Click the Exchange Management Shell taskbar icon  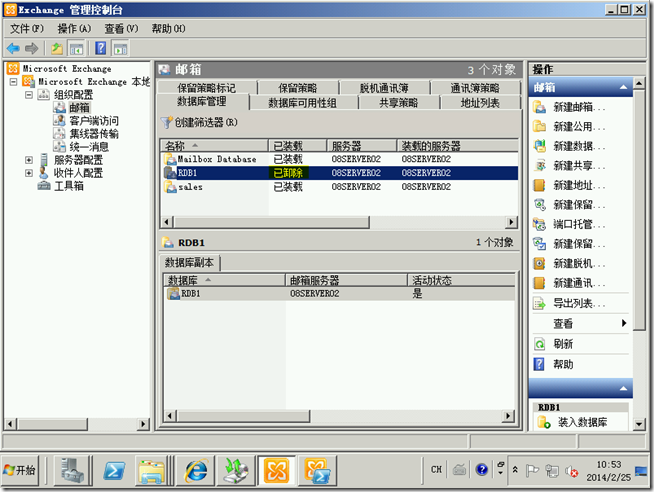(x=317, y=470)
